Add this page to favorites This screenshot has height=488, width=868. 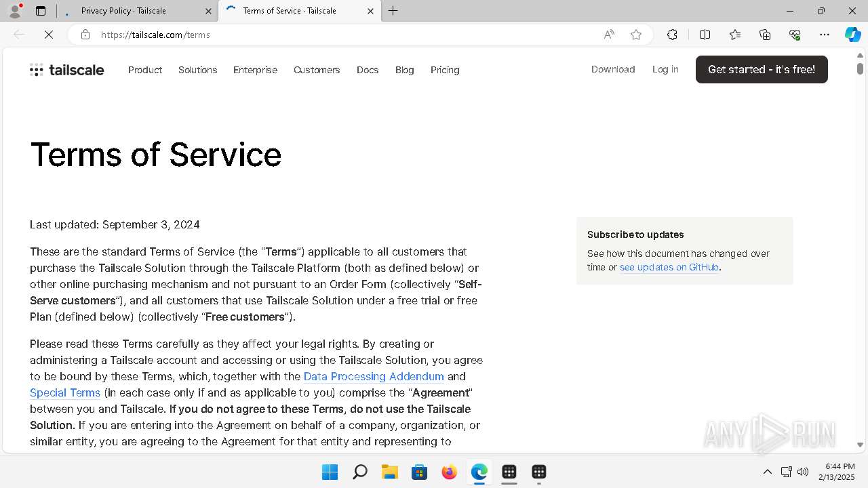[636, 35]
